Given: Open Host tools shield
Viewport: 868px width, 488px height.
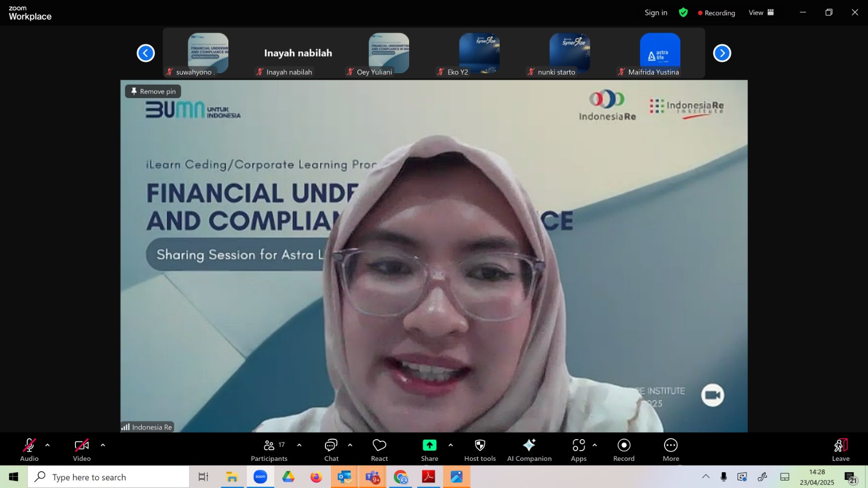Looking at the screenshot, I should click(x=480, y=450).
